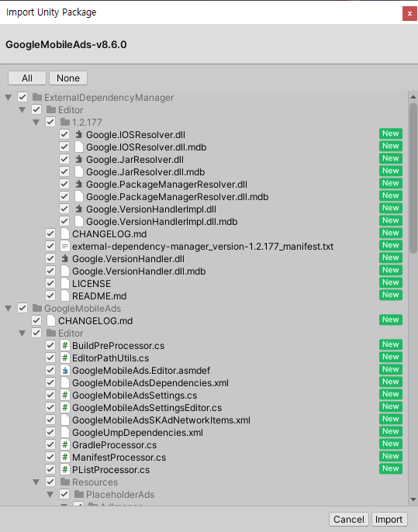Collapse the Editor folder under ExternalDependencyManager
The height and width of the screenshot is (532, 418).
pos(22,110)
